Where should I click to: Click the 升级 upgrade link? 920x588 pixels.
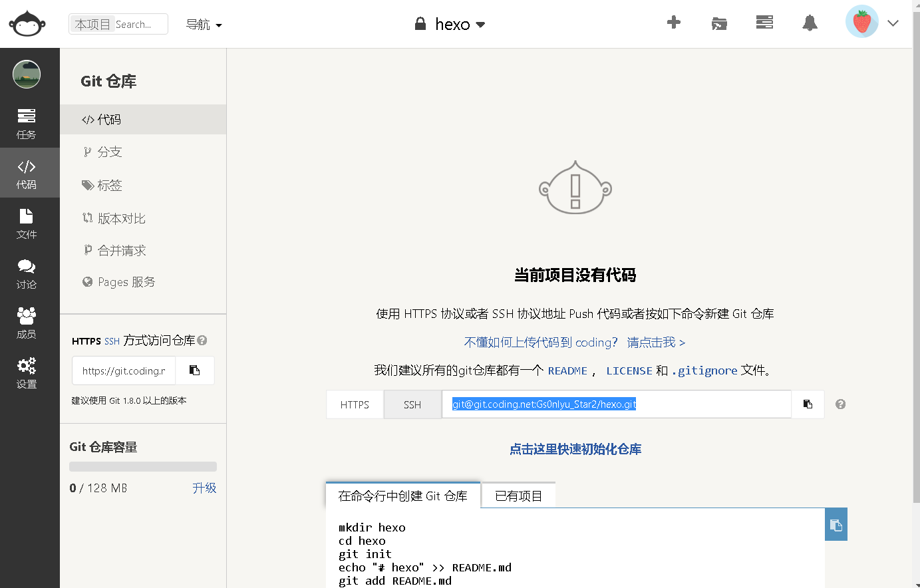pos(204,488)
